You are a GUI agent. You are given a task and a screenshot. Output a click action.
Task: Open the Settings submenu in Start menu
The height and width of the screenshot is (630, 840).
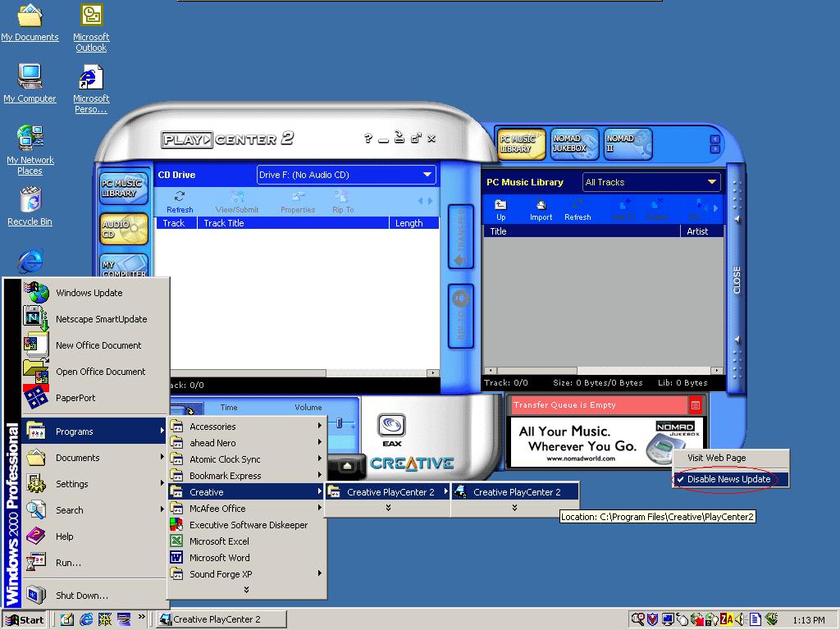click(95, 484)
